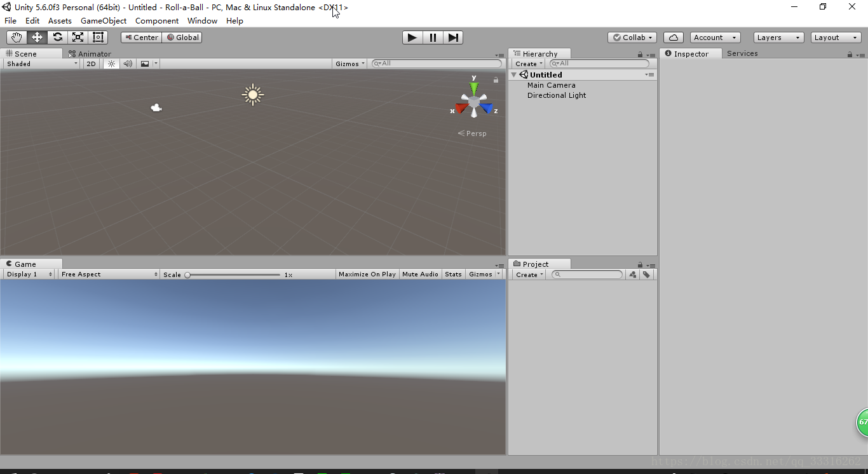The image size is (868, 474).
Task: Click the blue Z axis of orientation gizmo
Action: [x=488, y=109]
